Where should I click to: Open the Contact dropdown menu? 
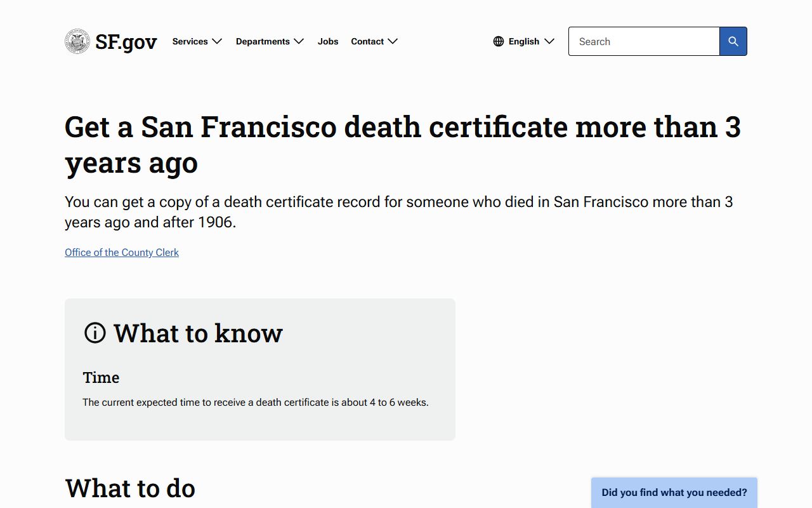click(x=374, y=41)
